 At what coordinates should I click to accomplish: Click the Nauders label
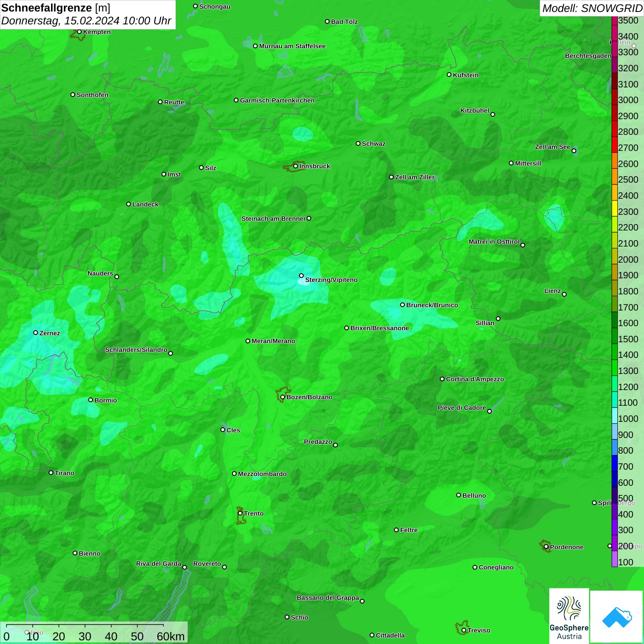pos(100,273)
